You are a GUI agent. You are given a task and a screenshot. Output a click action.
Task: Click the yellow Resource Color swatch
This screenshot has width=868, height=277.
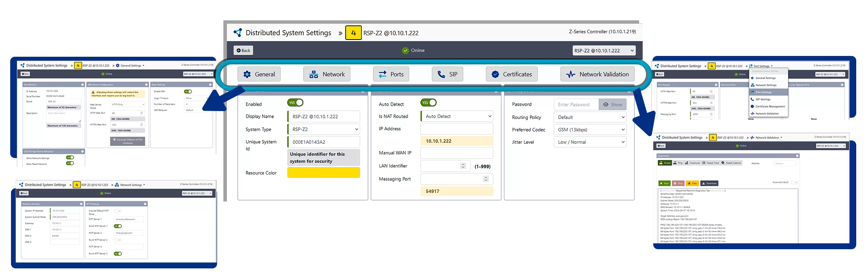pyautogui.click(x=324, y=173)
